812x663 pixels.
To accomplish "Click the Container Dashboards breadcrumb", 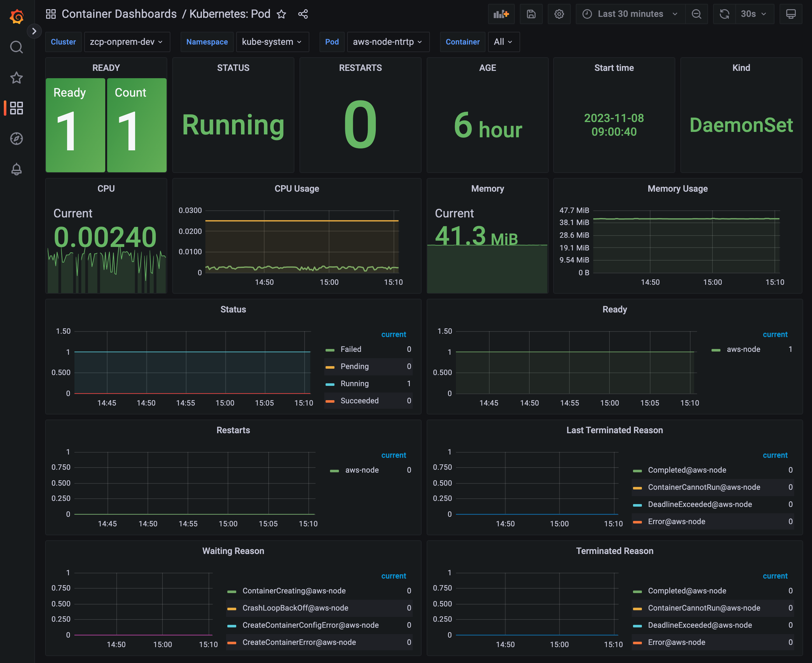I will (x=119, y=14).
